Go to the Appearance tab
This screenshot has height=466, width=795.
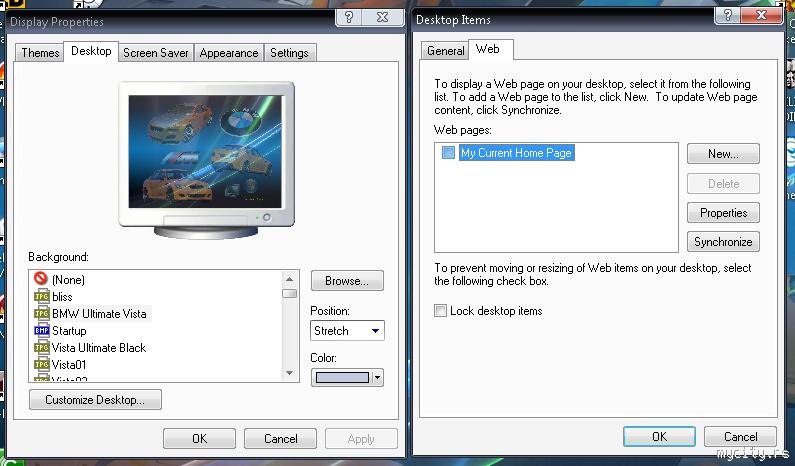pyautogui.click(x=229, y=53)
